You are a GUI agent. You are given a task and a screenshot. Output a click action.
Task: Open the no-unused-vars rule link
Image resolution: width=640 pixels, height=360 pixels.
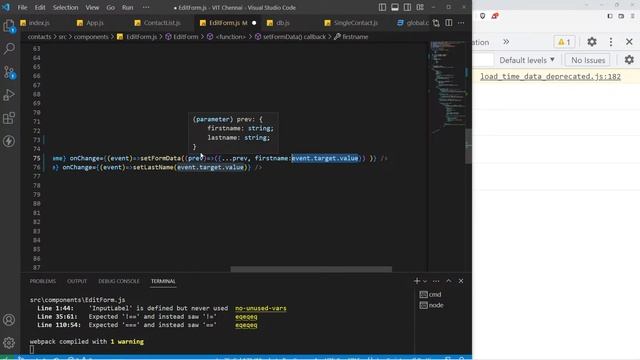point(260,308)
